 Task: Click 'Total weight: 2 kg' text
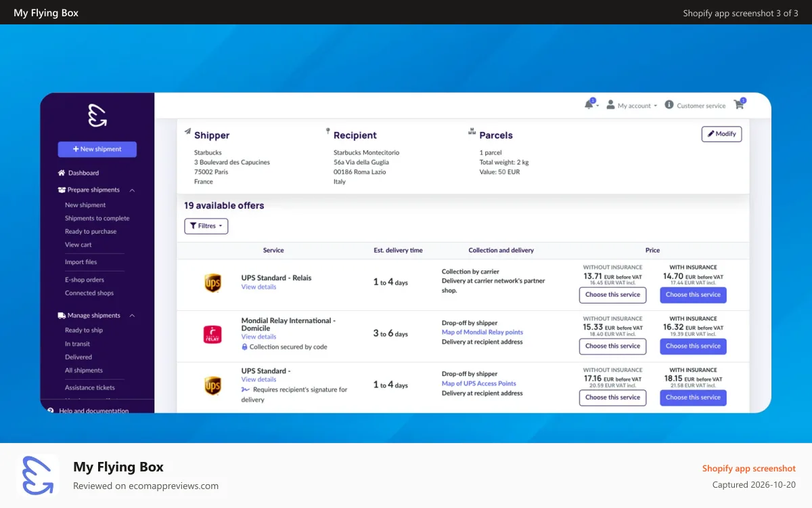(x=504, y=163)
